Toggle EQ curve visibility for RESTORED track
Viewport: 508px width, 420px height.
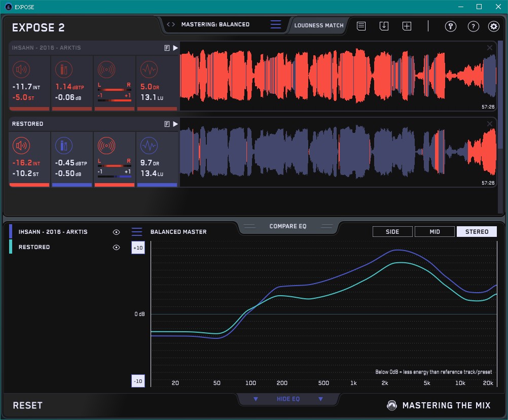[x=116, y=247]
